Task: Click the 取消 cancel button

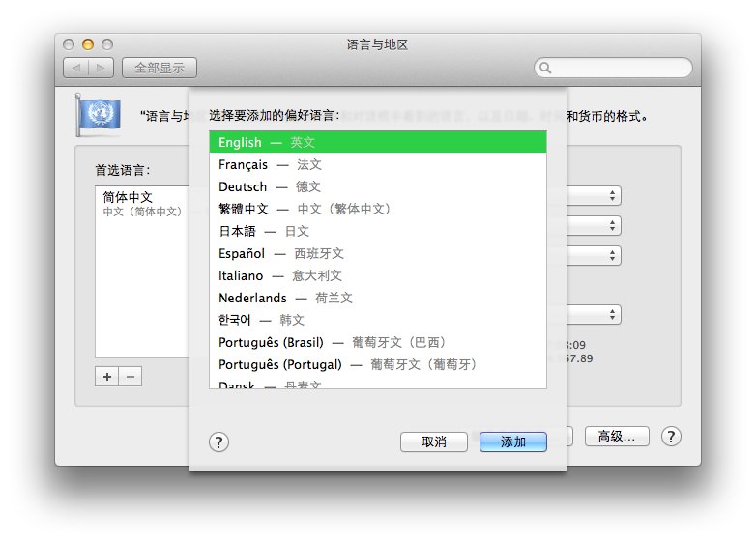Action: [434, 442]
